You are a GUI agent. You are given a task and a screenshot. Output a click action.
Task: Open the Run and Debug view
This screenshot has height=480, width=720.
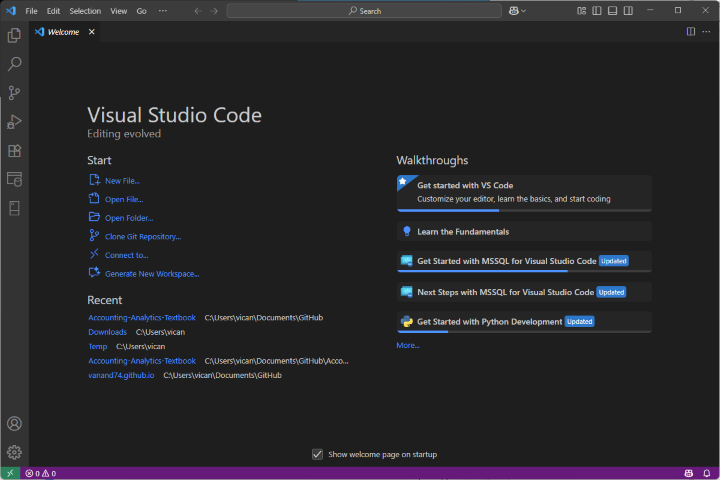tap(14, 122)
